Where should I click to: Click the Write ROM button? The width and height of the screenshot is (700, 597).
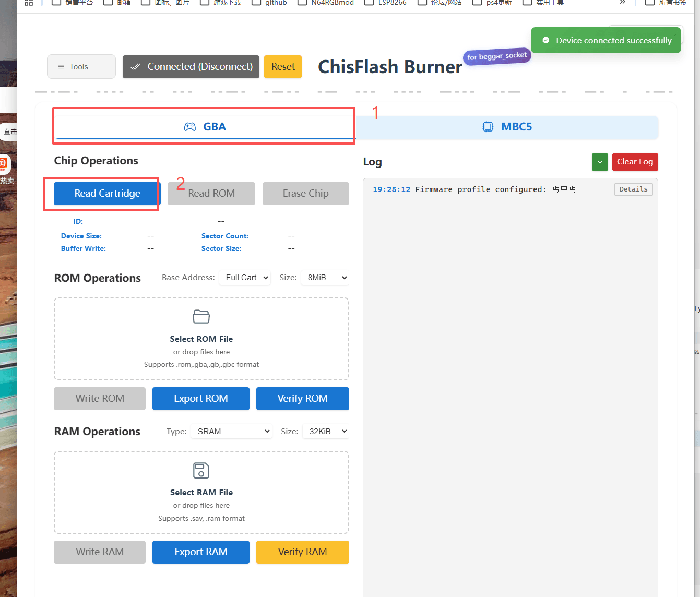click(100, 399)
